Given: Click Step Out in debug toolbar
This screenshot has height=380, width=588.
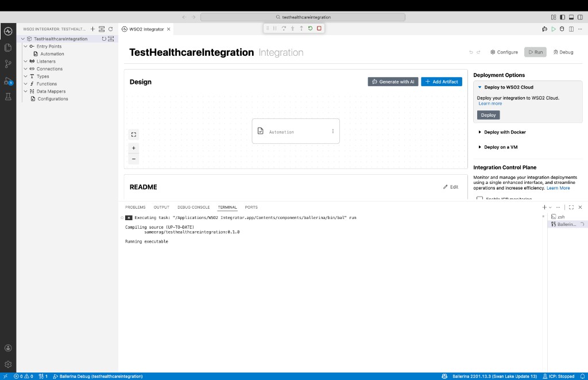Looking at the screenshot, I should [x=301, y=28].
